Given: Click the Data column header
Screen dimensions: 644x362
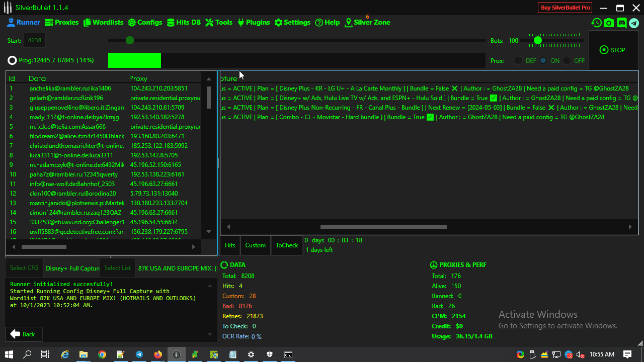Looking at the screenshot, I should pos(37,78).
